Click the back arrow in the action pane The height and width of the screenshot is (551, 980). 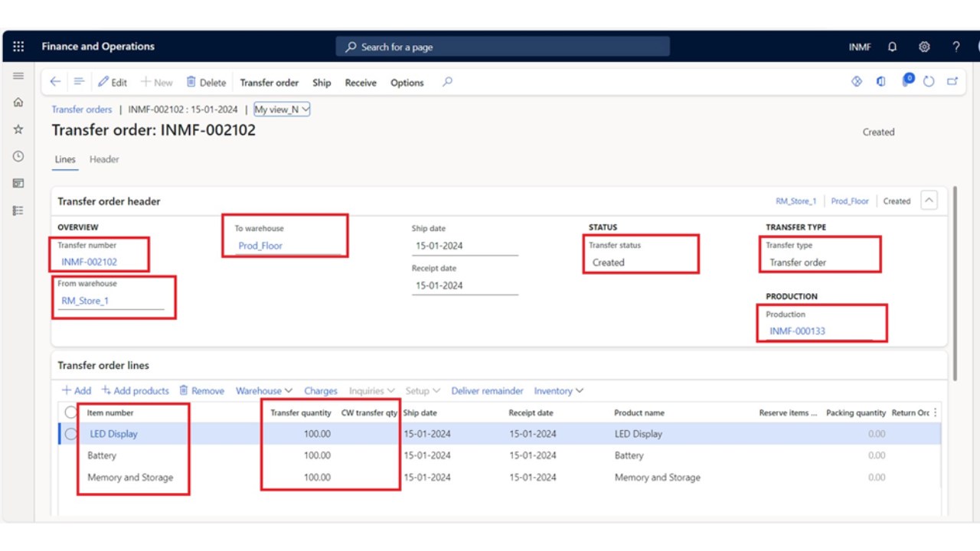point(55,82)
